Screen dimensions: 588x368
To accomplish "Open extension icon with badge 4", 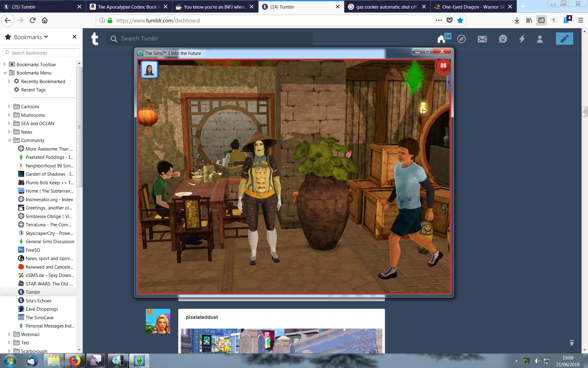I will (x=567, y=20).
